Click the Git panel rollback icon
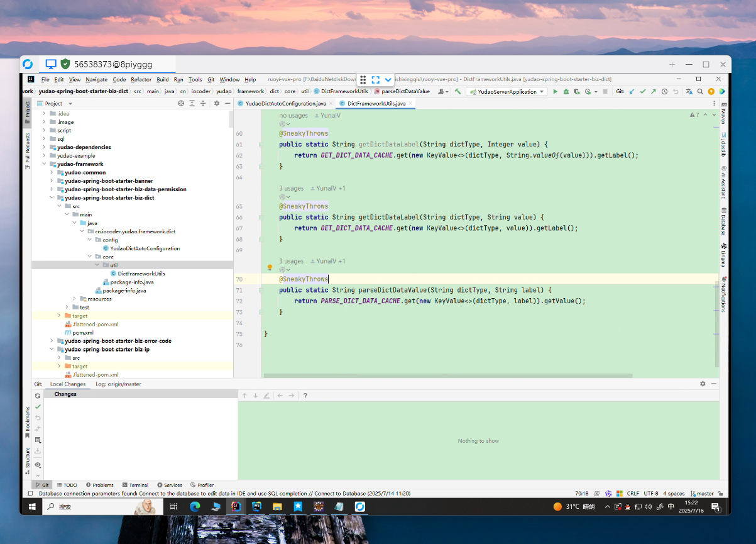 (x=38, y=418)
